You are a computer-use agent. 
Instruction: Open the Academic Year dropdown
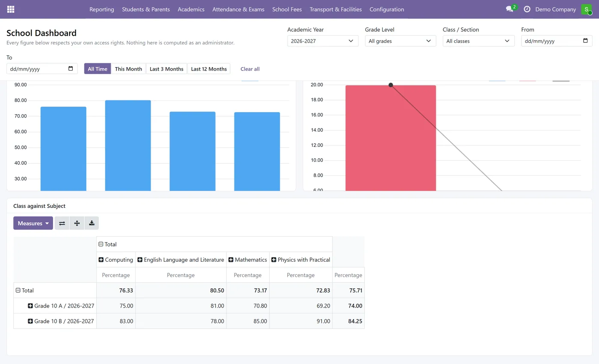click(x=323, y=41)
